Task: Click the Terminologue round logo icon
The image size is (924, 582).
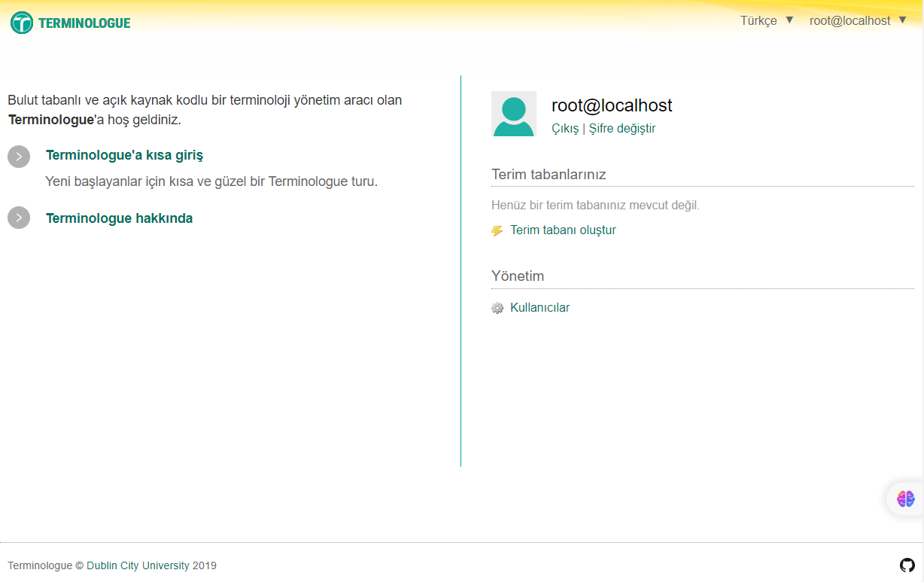Action: [x=22, y=23]
